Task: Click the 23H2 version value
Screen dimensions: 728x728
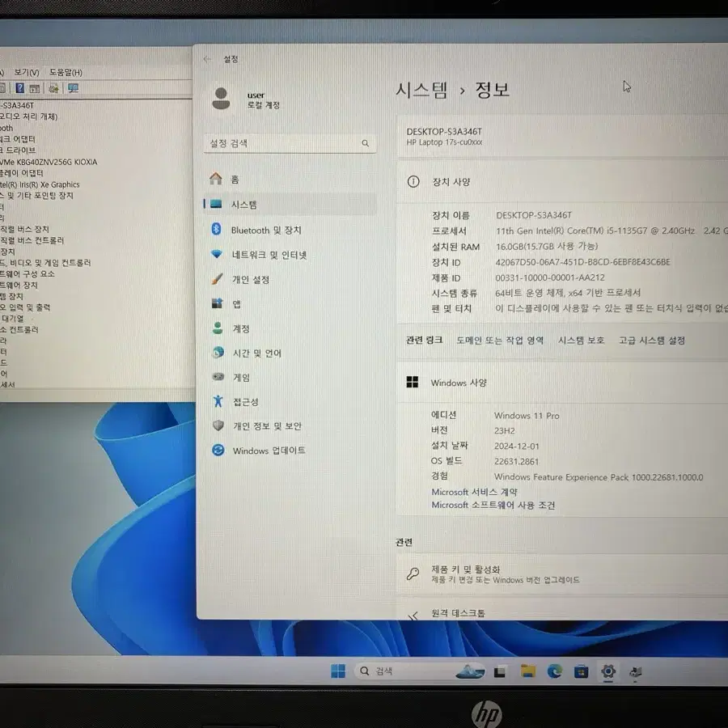Action: point(504,431)
